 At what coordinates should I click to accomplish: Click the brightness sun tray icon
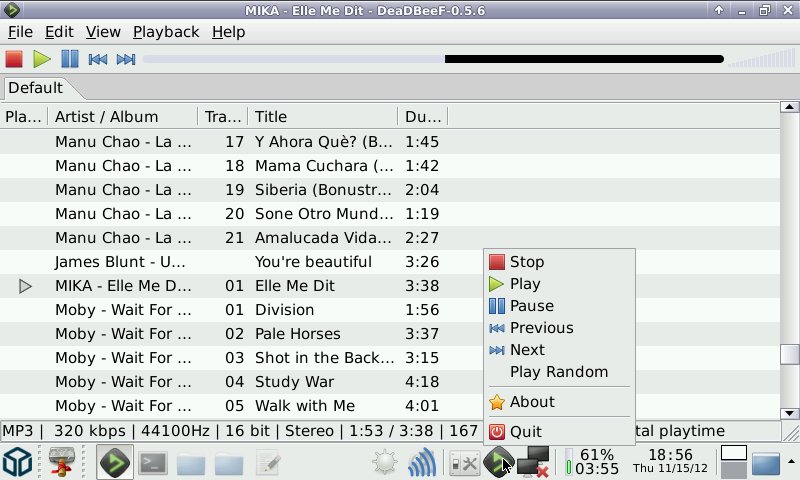click(385, 463)
